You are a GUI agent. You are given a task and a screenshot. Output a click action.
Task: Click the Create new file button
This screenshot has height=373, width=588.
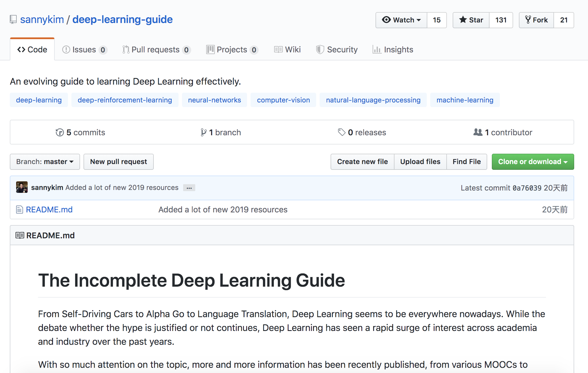[362, 162]
